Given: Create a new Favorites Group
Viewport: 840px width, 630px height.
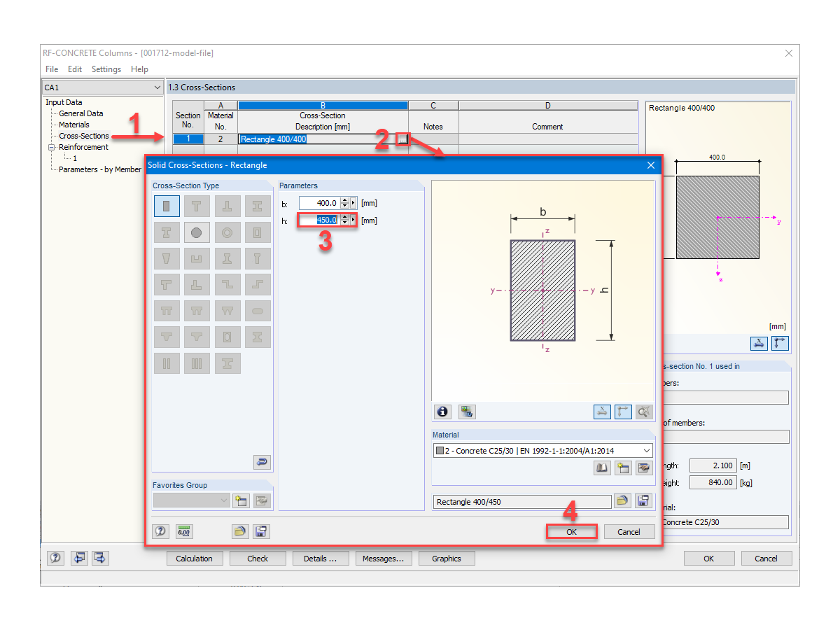Looking at the screenshot, I should coord(241,500).
